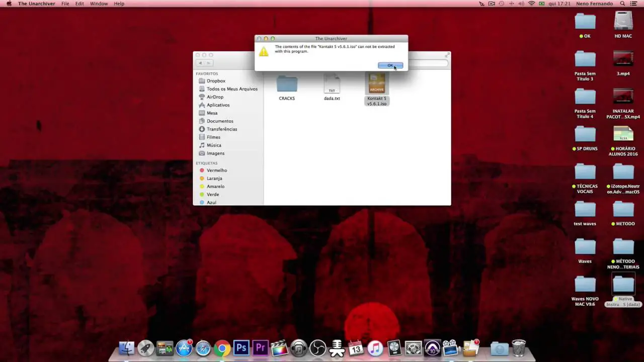The width and height of the screenshot is (644, 362).
Task: Click OK in The Unarchiver error dialog
Action: [390, 65]
